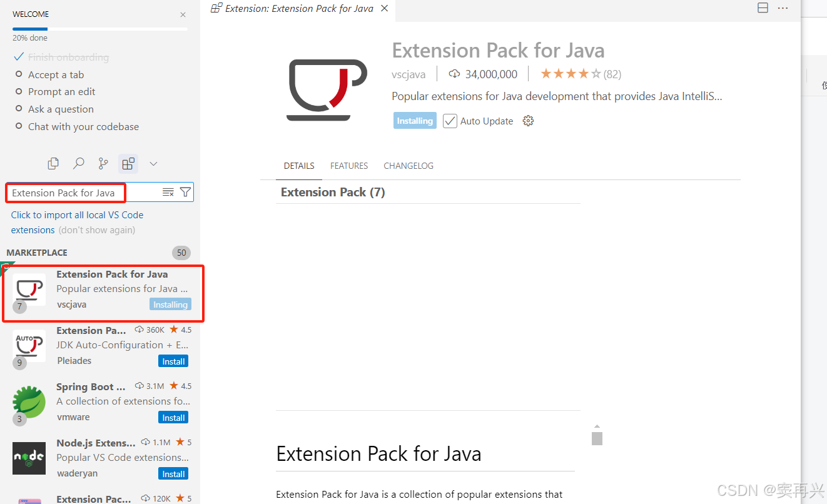Screen dimensions: 827x504
Task: Clear extension search results icon
Action: (168, 193)
